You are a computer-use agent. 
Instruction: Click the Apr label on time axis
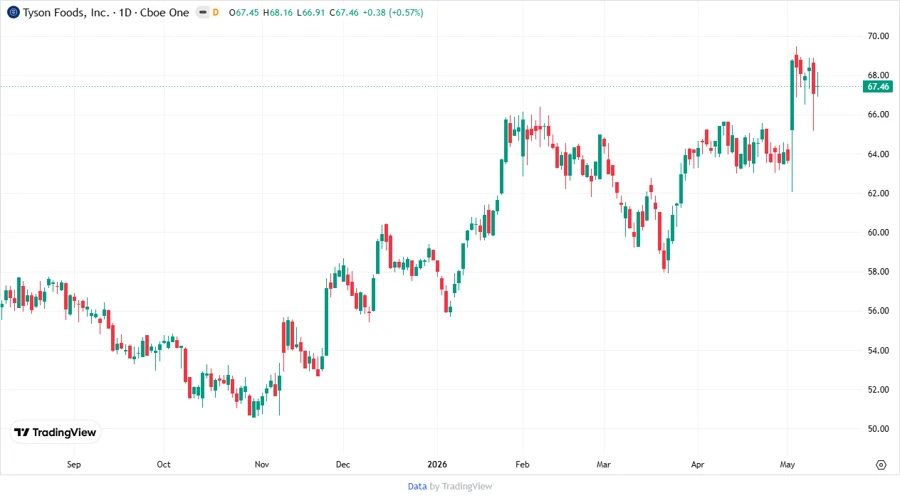[697, 464]
